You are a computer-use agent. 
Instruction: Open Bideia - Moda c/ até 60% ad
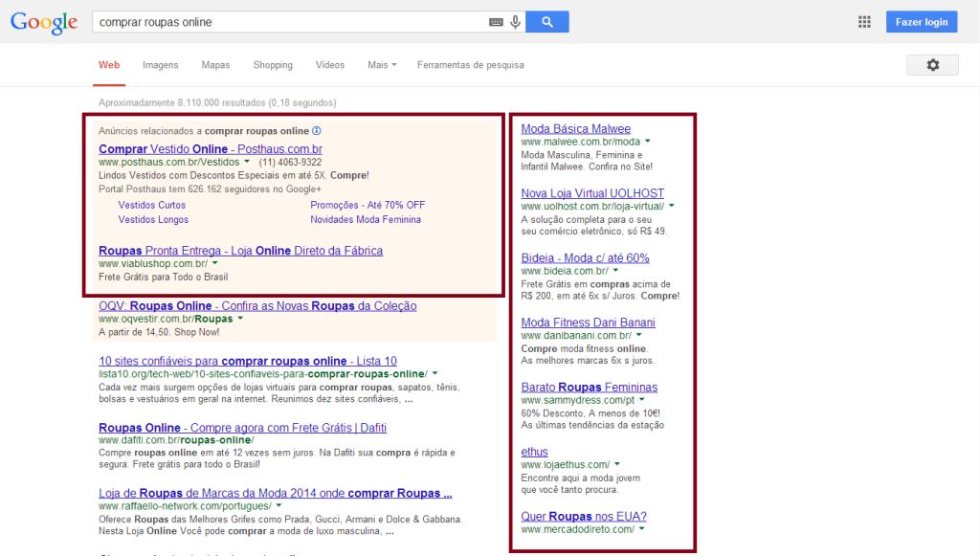coord(585,258)
